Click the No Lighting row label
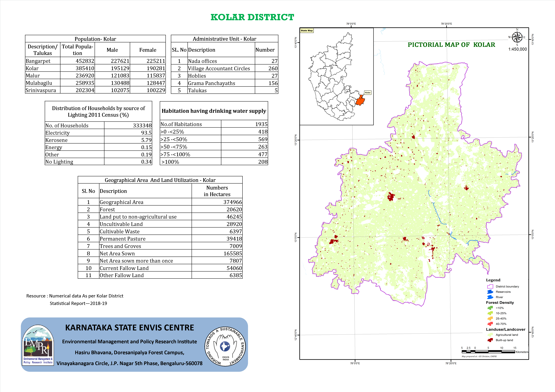The width and height of the screenshot is (555, 392). 59,162
